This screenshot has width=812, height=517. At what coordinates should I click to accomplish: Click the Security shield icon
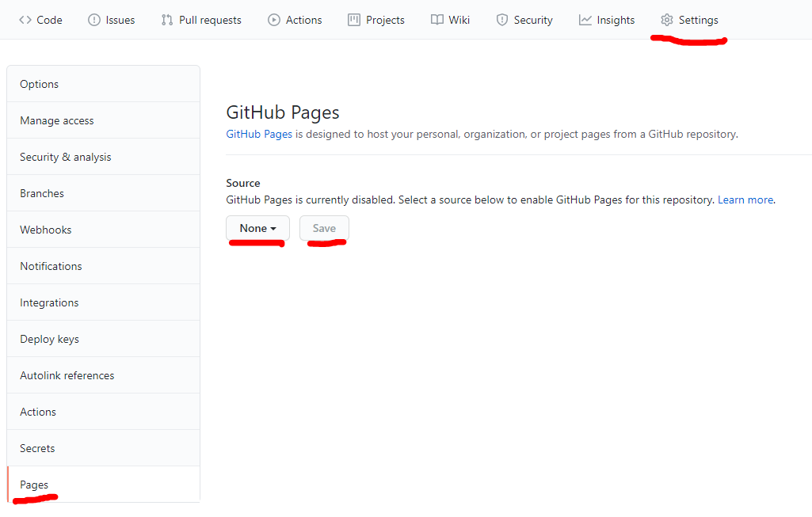(x=502, y=20)
